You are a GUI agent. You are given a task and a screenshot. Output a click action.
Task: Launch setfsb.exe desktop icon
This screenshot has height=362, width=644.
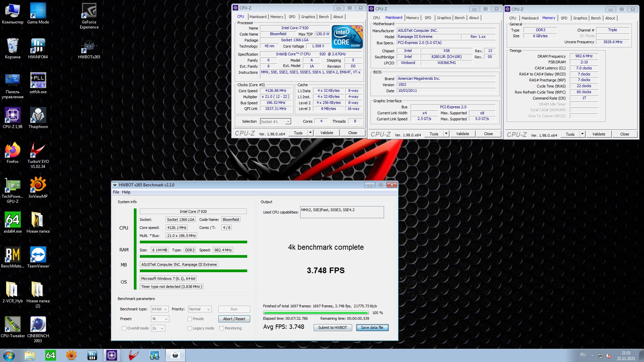pyautogui.click(x=38, y=83)
